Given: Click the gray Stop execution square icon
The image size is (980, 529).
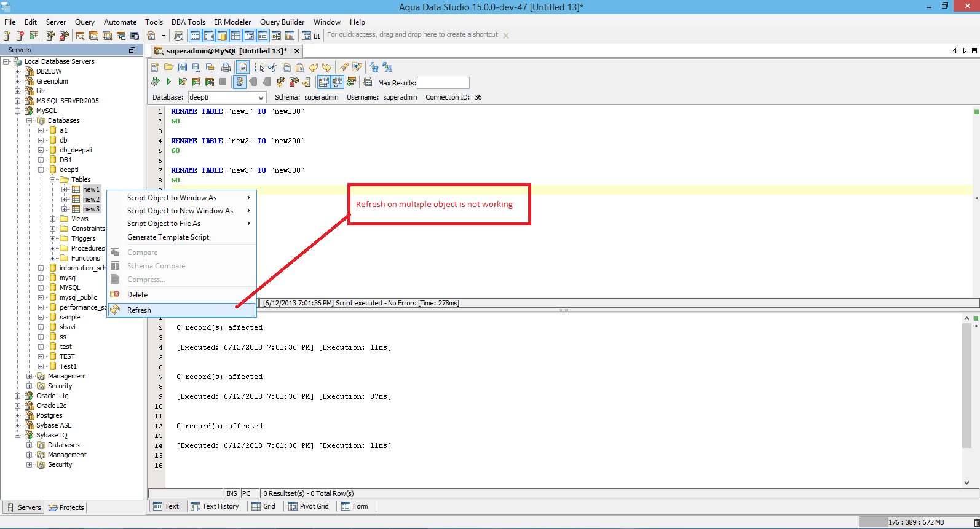Looking at the screenshot, I should (223, 82).
